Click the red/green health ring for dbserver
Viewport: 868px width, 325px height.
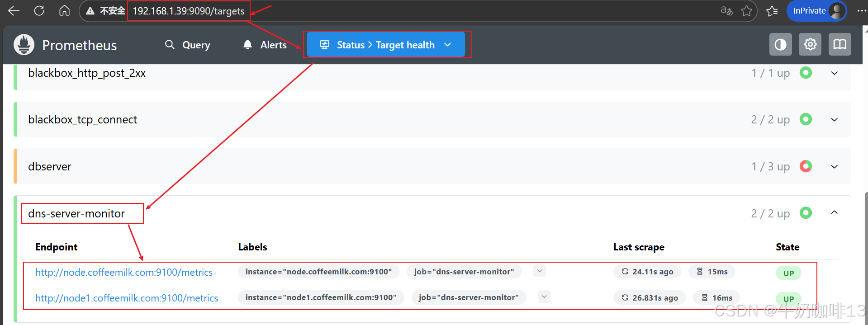click(x=806, y=166)
